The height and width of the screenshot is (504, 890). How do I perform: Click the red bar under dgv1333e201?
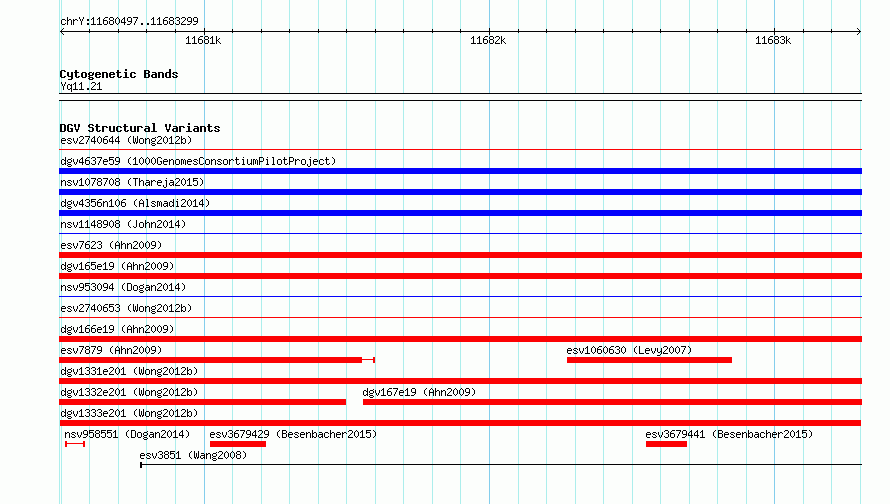460,423
